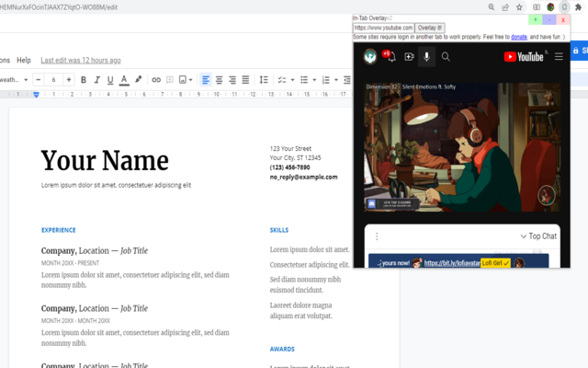Go to YouTube home via logo

pos(524,57)
